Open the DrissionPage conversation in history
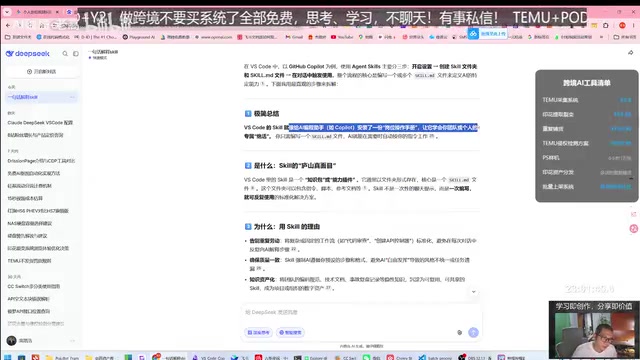 coord(41,161)
